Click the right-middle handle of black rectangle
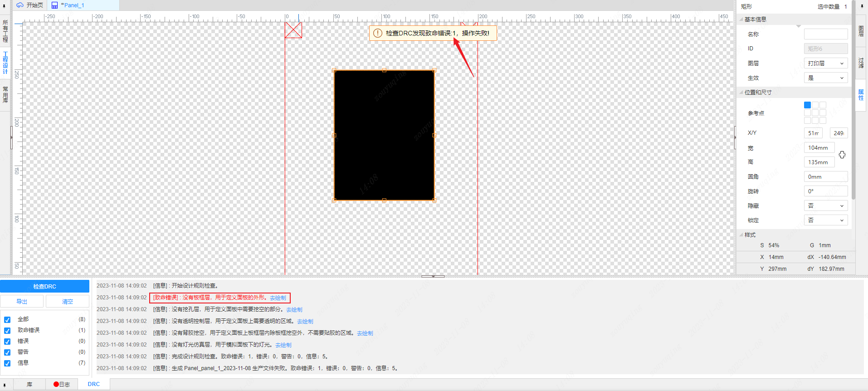Viewport: 868px width, 391px height. point(434,135)
